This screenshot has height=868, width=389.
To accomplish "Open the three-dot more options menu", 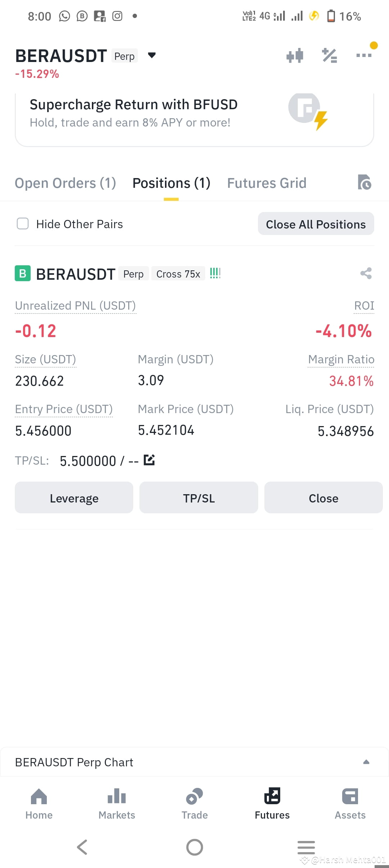I will coord(364,55).
